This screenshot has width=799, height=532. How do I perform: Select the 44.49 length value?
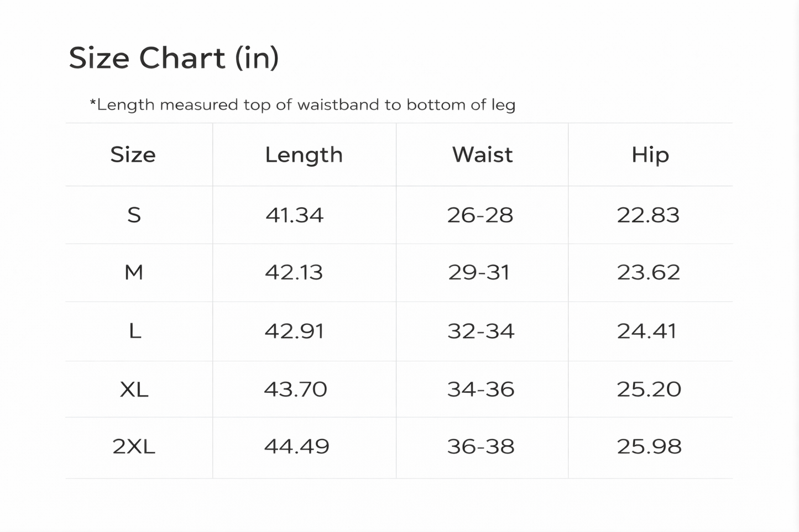coord(297,446)
